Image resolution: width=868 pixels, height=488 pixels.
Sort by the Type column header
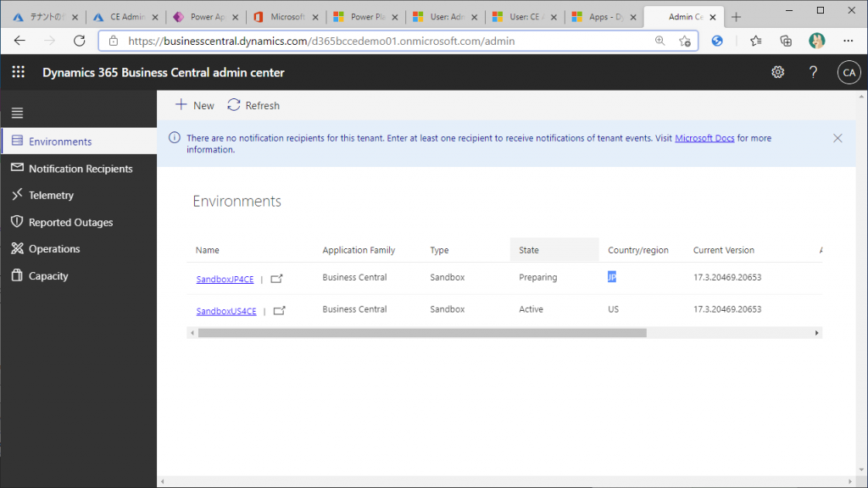click(440, 250)
